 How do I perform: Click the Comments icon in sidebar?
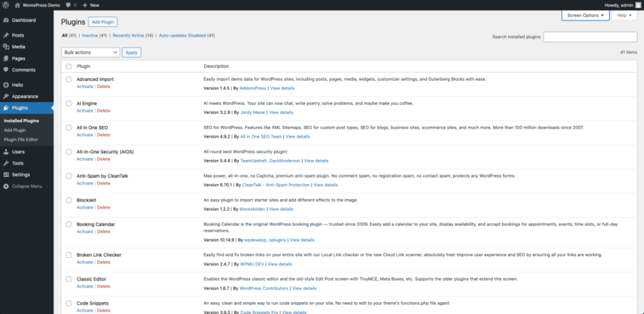(6, 70)
